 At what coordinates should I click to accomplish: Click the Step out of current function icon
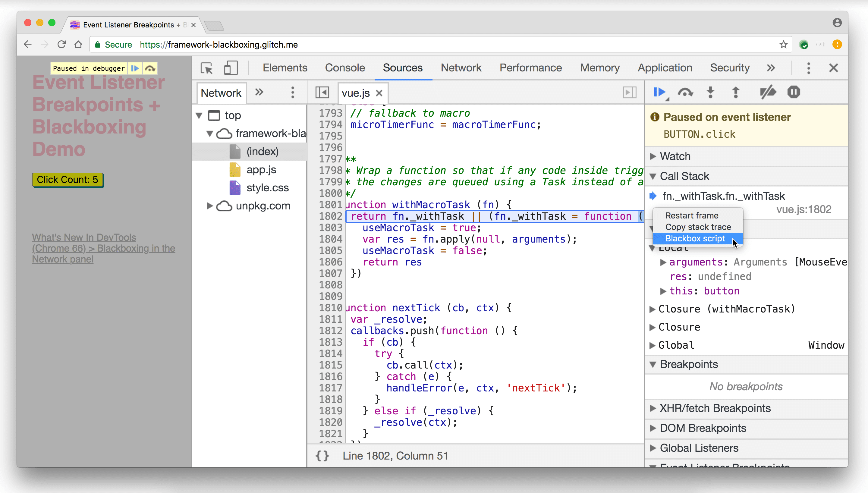tap(735, 93)
